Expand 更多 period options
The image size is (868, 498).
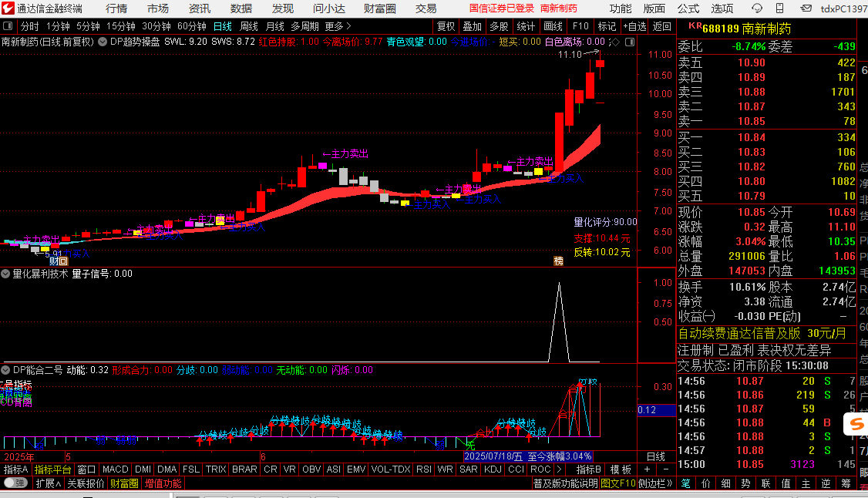click(x=338, y=26)
